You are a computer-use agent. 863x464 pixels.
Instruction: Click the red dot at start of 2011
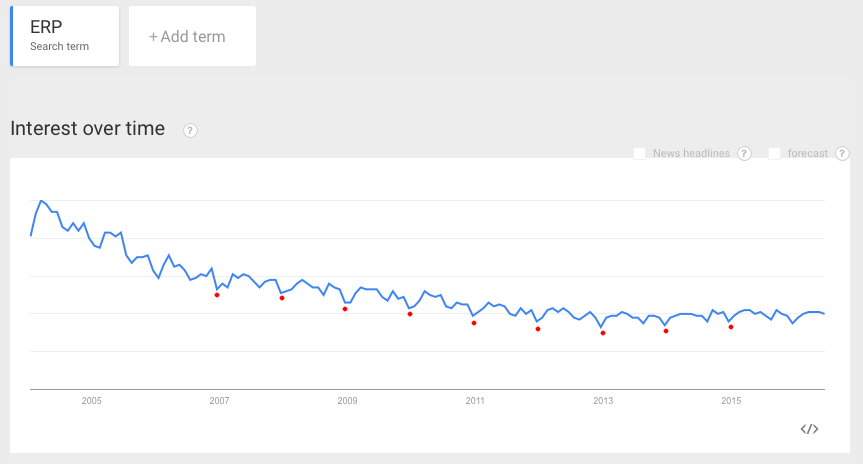coord(474,323)
